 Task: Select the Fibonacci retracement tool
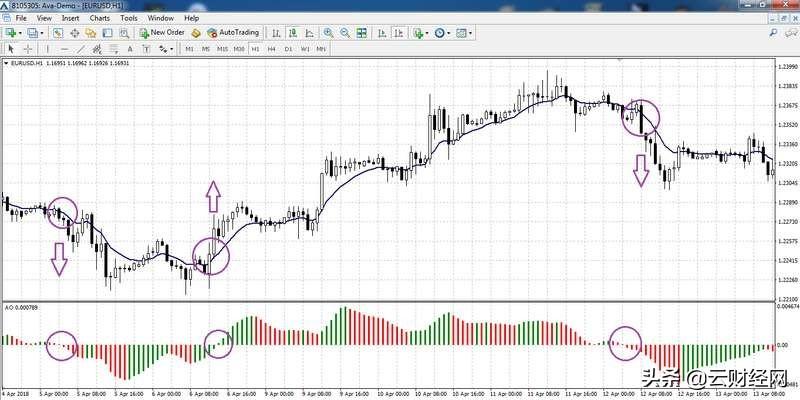(113, 49)
